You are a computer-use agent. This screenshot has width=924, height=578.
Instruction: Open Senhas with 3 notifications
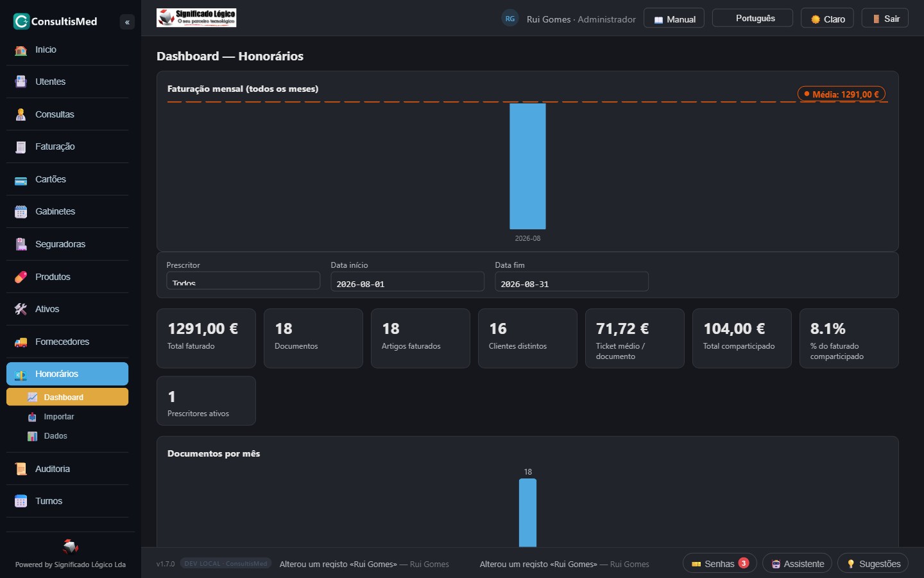pos(720,563)
